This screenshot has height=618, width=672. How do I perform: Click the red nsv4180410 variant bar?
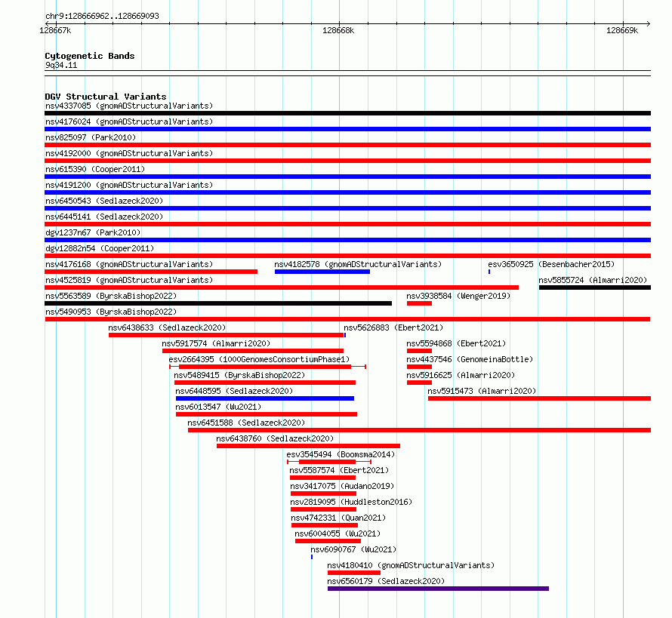point(354,573)
